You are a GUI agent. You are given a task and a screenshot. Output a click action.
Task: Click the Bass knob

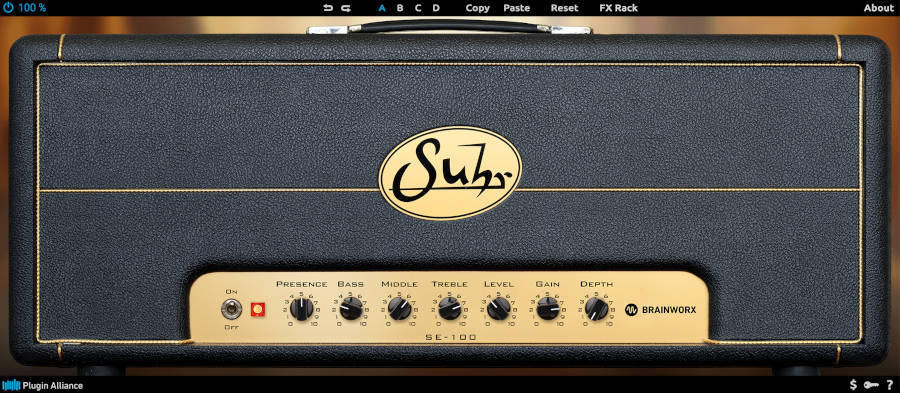click(x=351, y=309)
